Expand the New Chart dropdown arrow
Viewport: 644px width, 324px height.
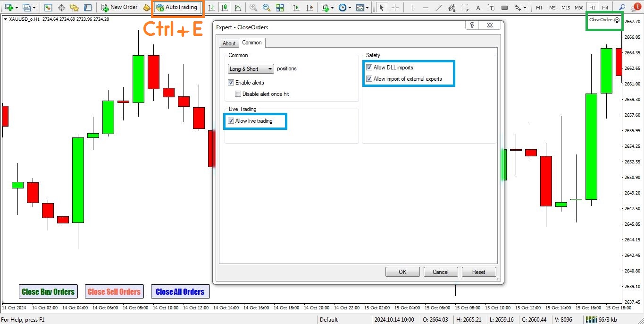[x=17, y=8]
